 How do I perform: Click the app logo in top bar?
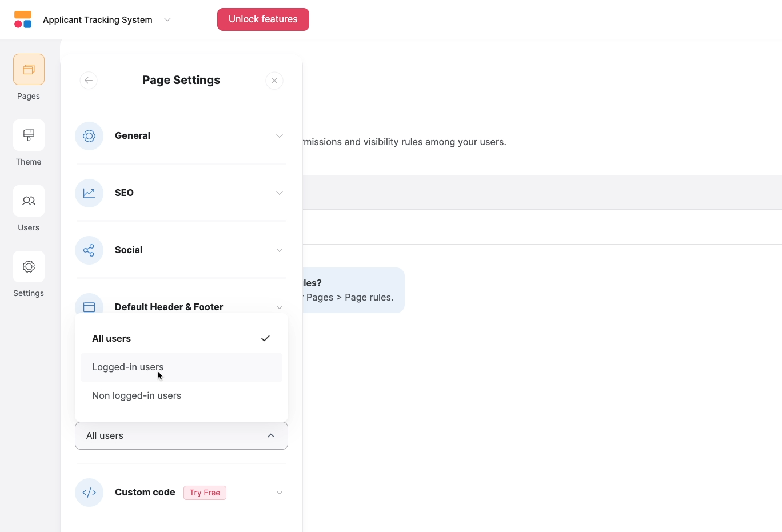coord(23,19)
